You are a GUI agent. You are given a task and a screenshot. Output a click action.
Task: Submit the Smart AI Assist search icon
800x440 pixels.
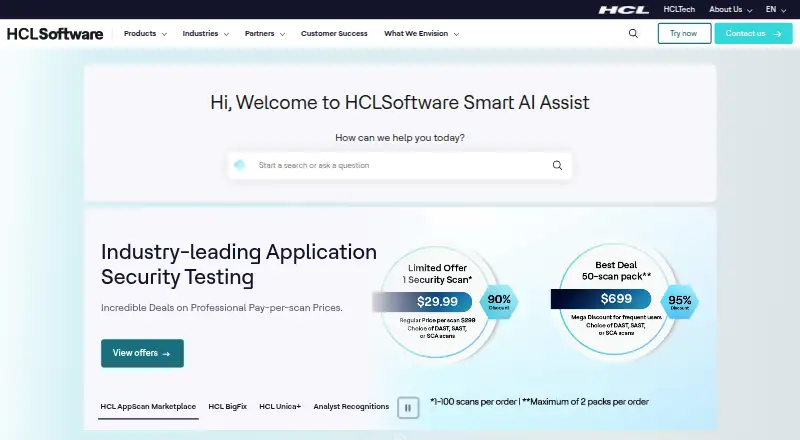click(557, 165)
